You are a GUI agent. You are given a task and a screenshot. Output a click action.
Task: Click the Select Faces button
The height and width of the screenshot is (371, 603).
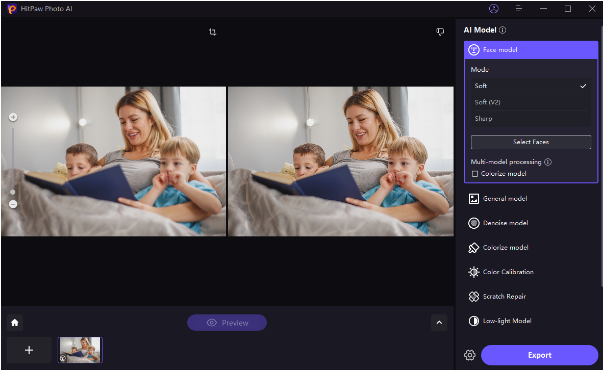(x=531, y=142)
